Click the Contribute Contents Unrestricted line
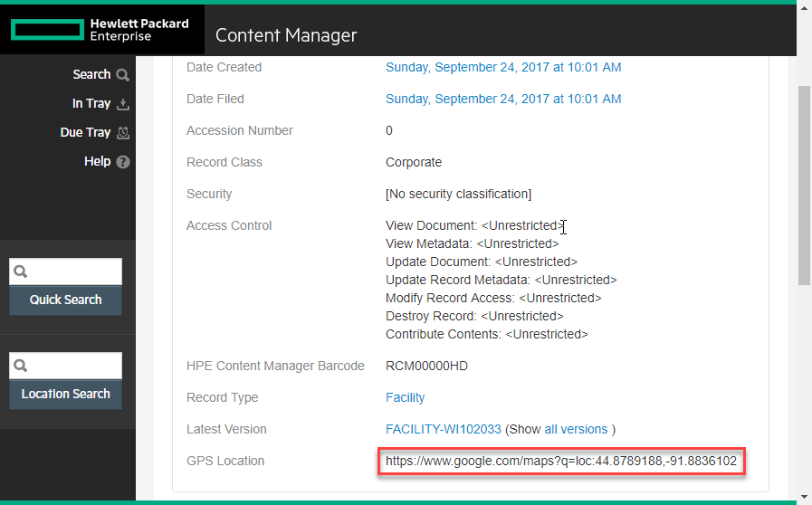812x505 pixels. (x=487, y=335)
